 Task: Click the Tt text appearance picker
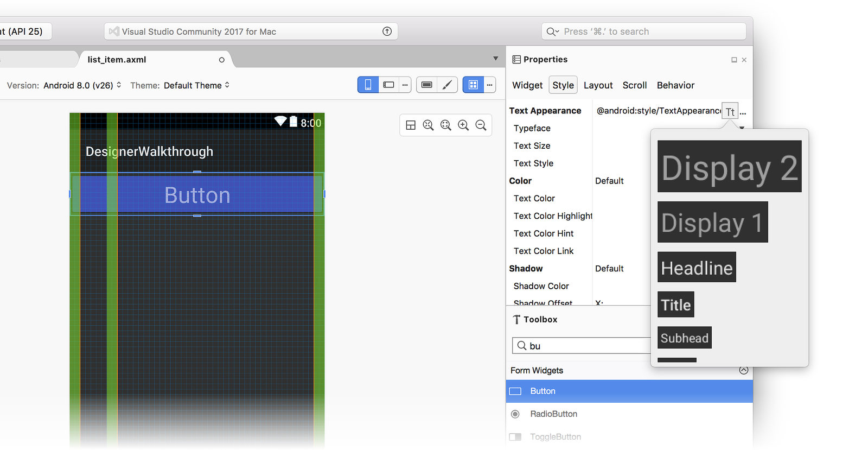(x=730, y=111)
